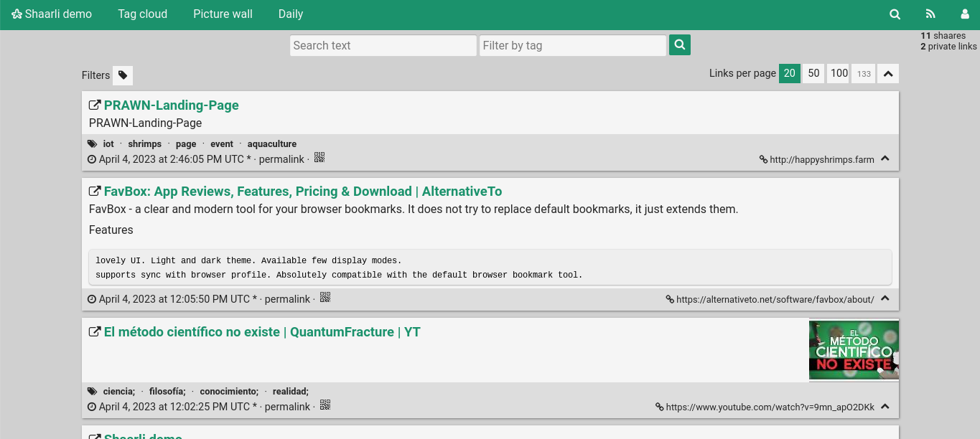980x439 pixels.
Task: Click the Search text input field
Action: (x=383, y=45)
